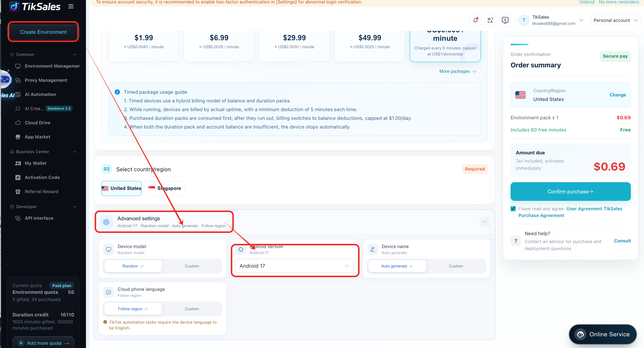644x348 pixels.
Task: Select Auto generate device name
Action: (x=397, y=266)
